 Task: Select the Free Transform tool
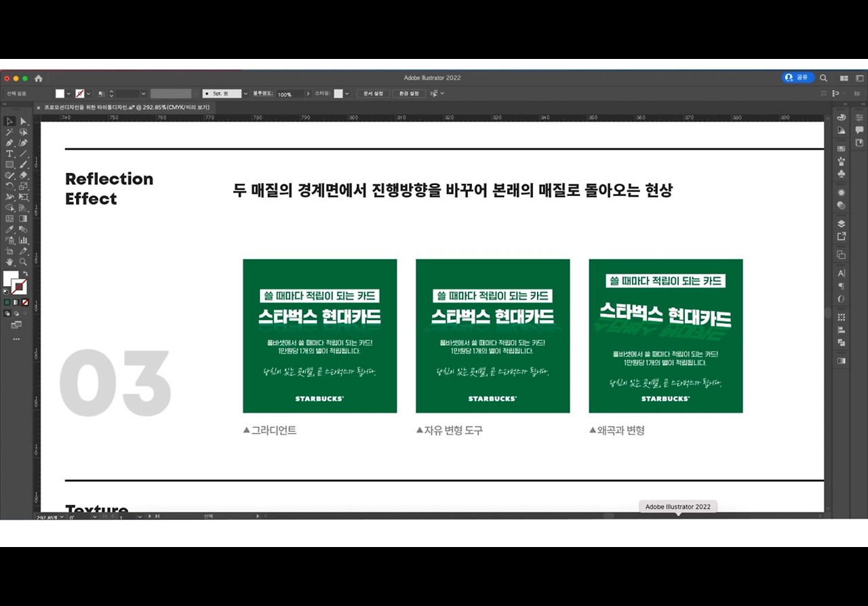pos(23,197)
